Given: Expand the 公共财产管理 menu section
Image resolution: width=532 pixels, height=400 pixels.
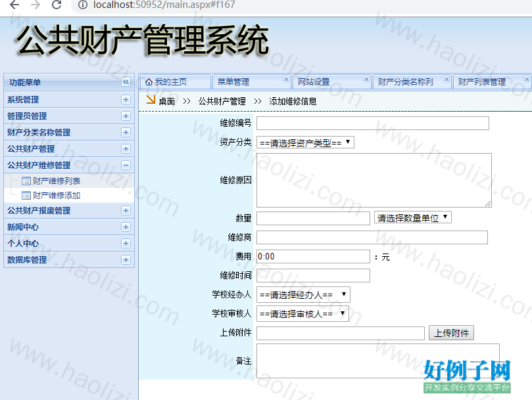Looking at the screenshot, I should [126, 149].
